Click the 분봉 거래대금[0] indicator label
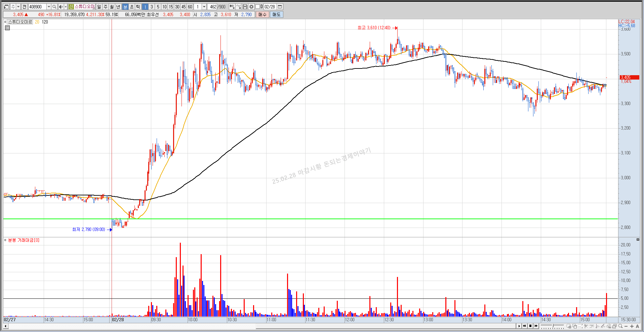The width and height of the screenshot is (644, 332). click(x=24, y=240)
